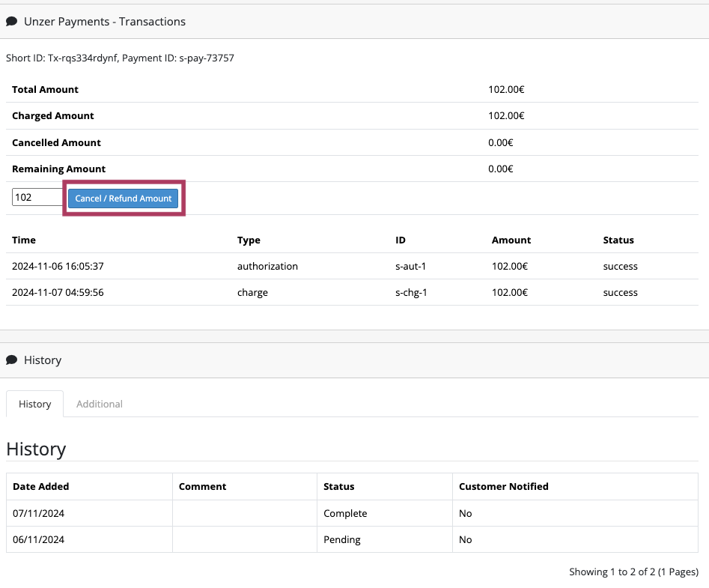The width and height of the screenshot is (709, 588).
Task: Click the s-chg-1 transaction ID
Action: pyautogui.click(x=411, y=292)
